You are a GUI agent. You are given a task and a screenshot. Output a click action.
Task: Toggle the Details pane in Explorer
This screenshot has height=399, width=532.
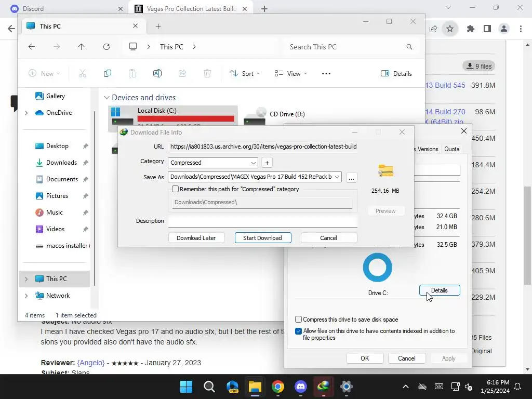(396, 73)
